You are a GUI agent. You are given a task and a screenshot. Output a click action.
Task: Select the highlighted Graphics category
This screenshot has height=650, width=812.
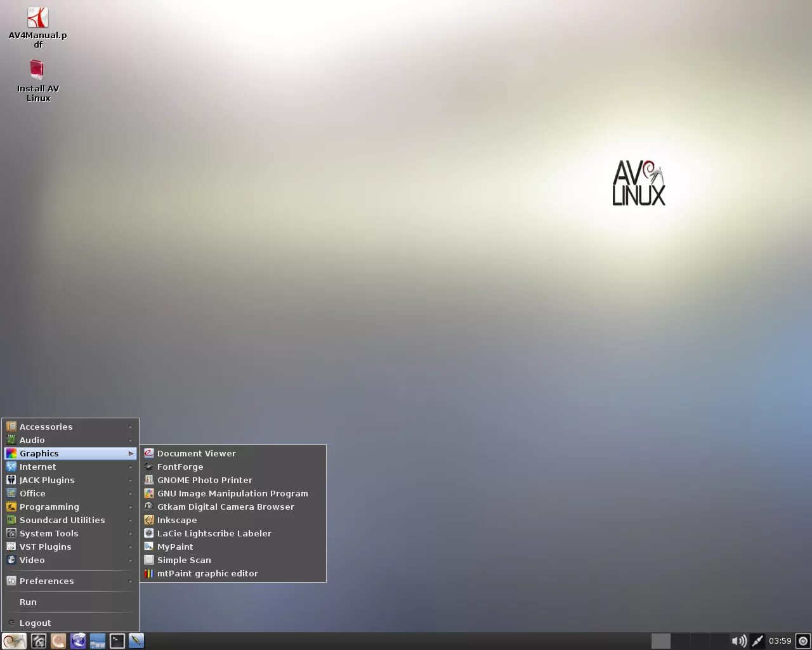click(x=70, y=453)
